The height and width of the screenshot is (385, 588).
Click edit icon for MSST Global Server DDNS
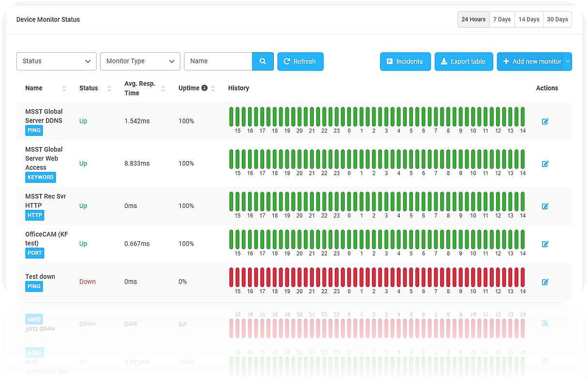(545, 121)
